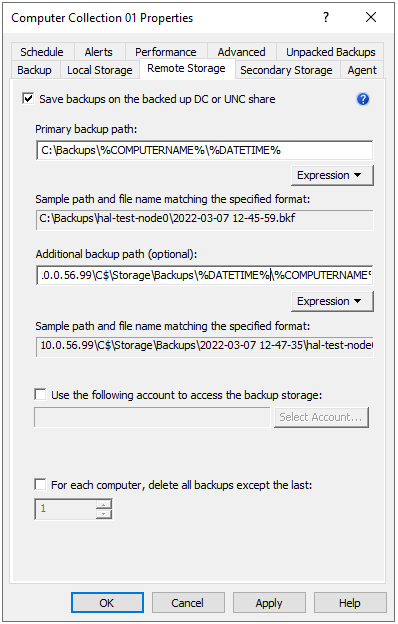The width and height of the screenshot is (398, 624).
Task: Open the Agent tab
Action: (x=362, y=70)
